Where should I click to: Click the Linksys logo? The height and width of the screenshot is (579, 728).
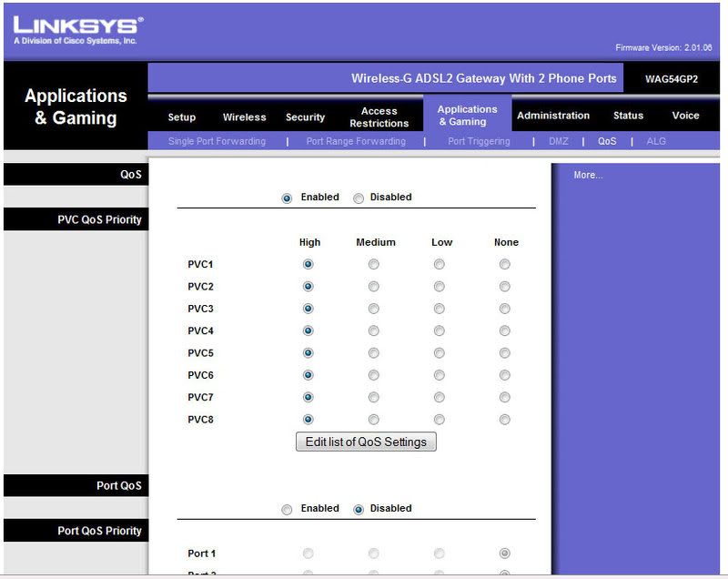point(78,30)
